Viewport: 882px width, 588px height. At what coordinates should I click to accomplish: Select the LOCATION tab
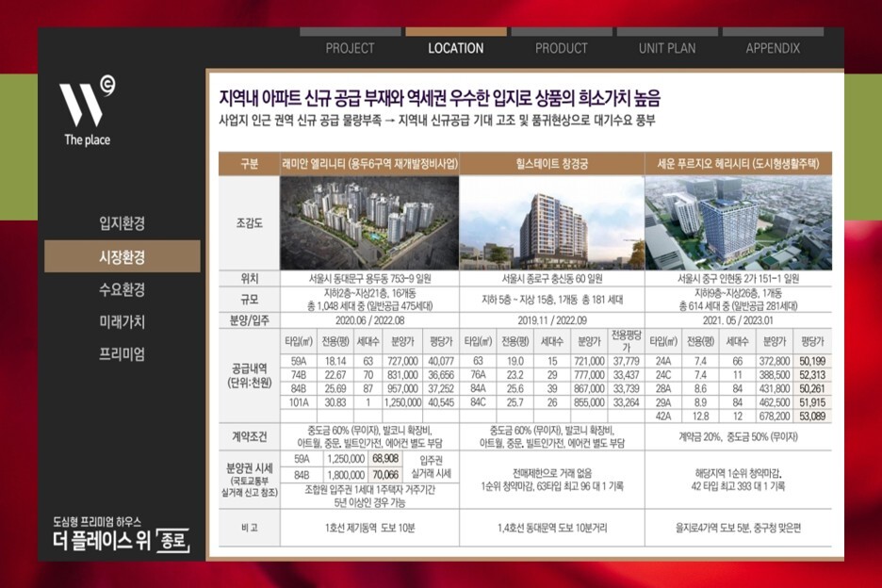pos(456,48)
